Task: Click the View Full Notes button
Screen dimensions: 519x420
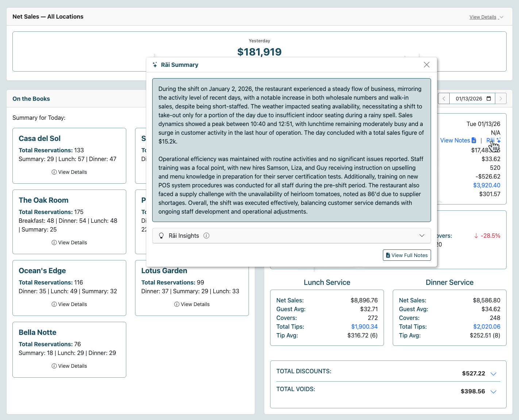Action: pyautogui.click(x=407, y=255)
